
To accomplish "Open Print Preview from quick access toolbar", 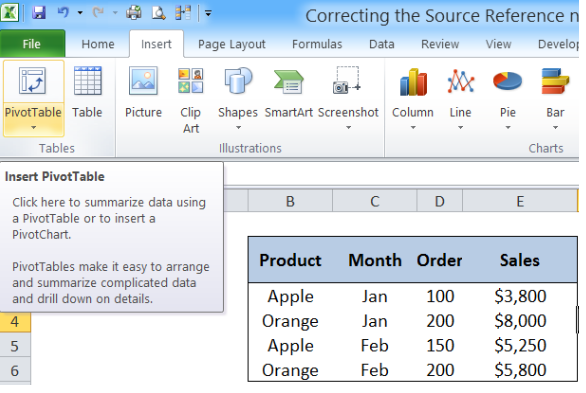I will coord(158,13).
